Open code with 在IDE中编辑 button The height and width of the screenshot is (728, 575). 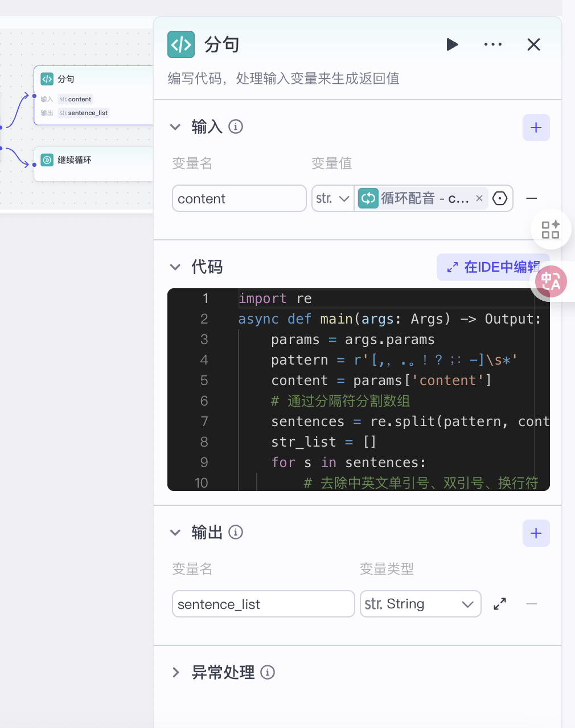click(493, 267)
